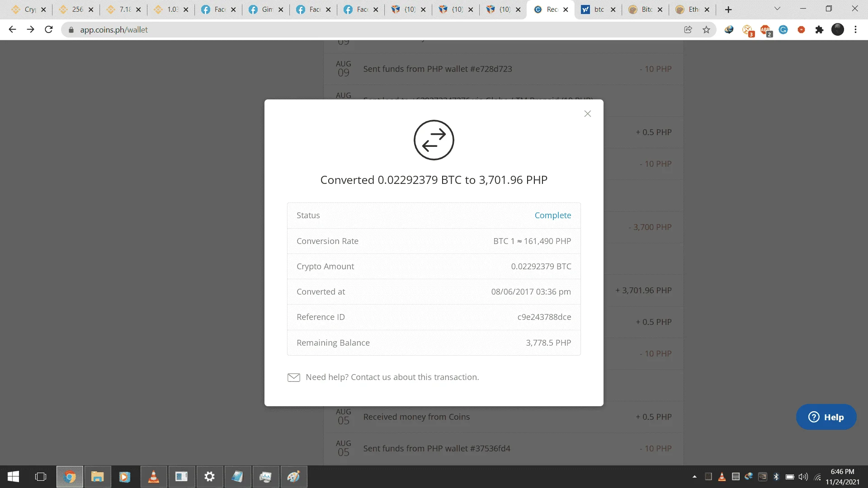Close the 'Rec' active tab
Viewport: 868px width, 488px height.
[x=566, y=9]
